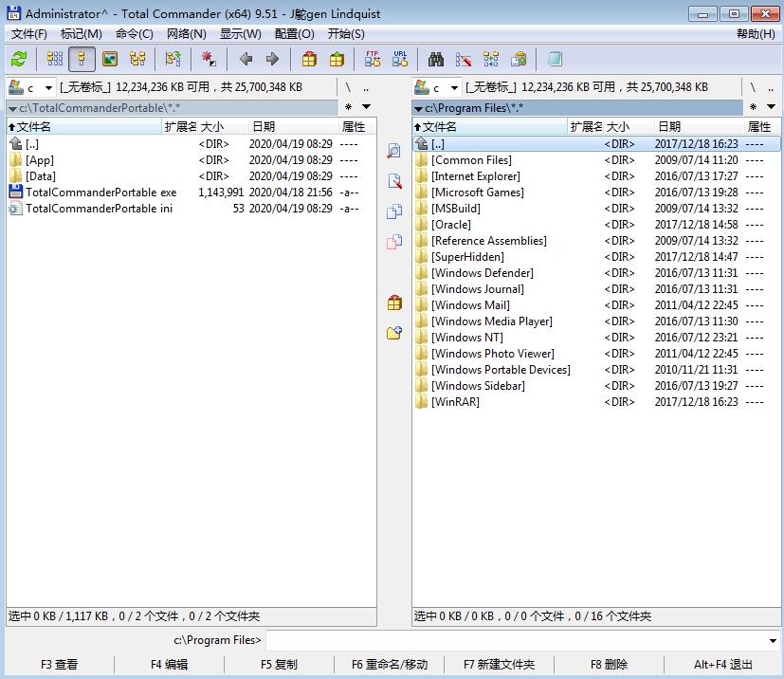Select the [WinRAR] folder in right panel
Image resolution: width=784 pixels, height=679 pixels.
[x=455, y=402]
